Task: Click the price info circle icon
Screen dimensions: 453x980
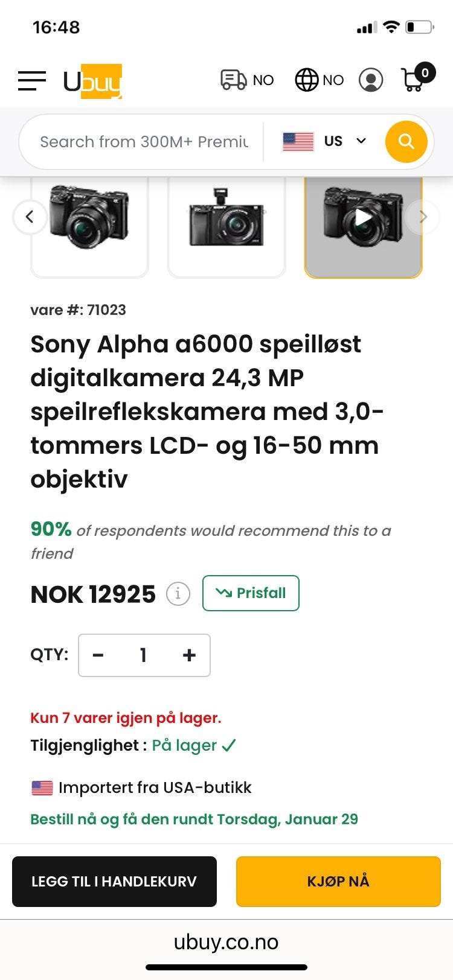Action: 178,594
